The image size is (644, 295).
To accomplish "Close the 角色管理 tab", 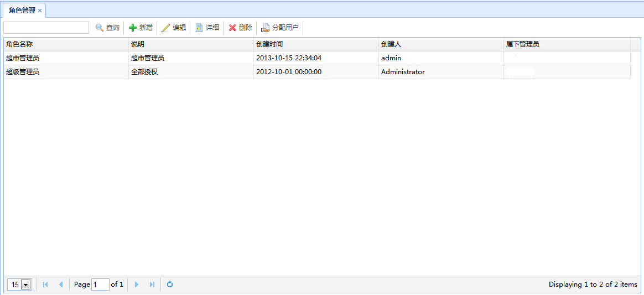I will pyautogui.click(x=40, y=11).
